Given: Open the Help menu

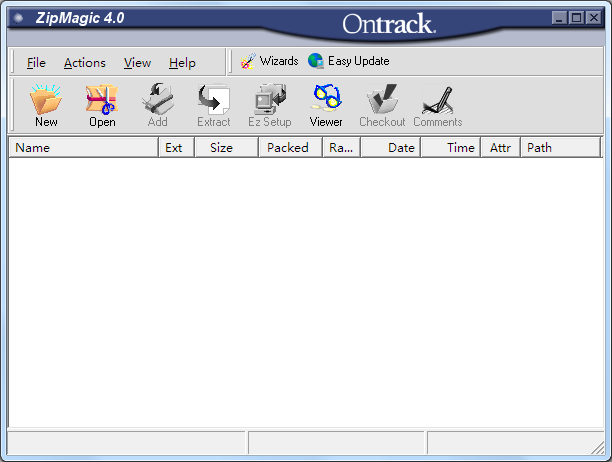Looking at the screenshot, I should coord(182,63).
